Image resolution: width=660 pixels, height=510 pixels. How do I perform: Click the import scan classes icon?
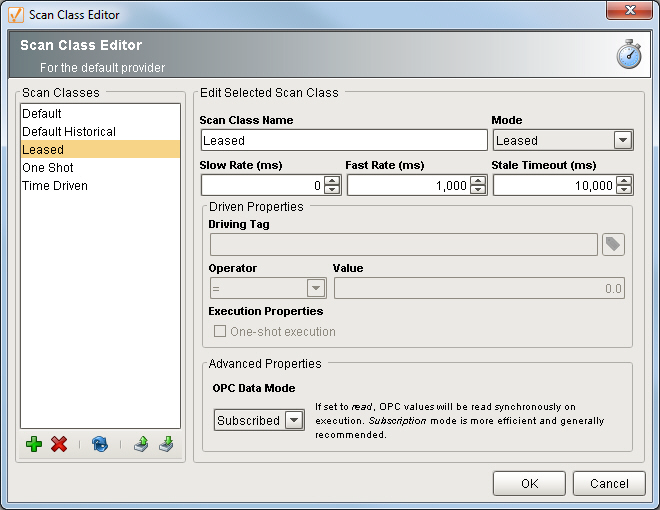[x=165, y=445]
